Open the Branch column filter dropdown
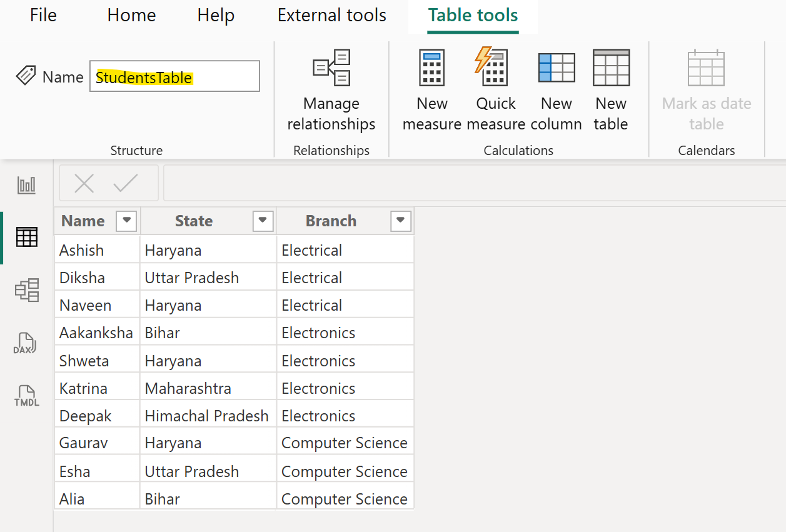This screenshot has height=532, width=786. [400, 221]
